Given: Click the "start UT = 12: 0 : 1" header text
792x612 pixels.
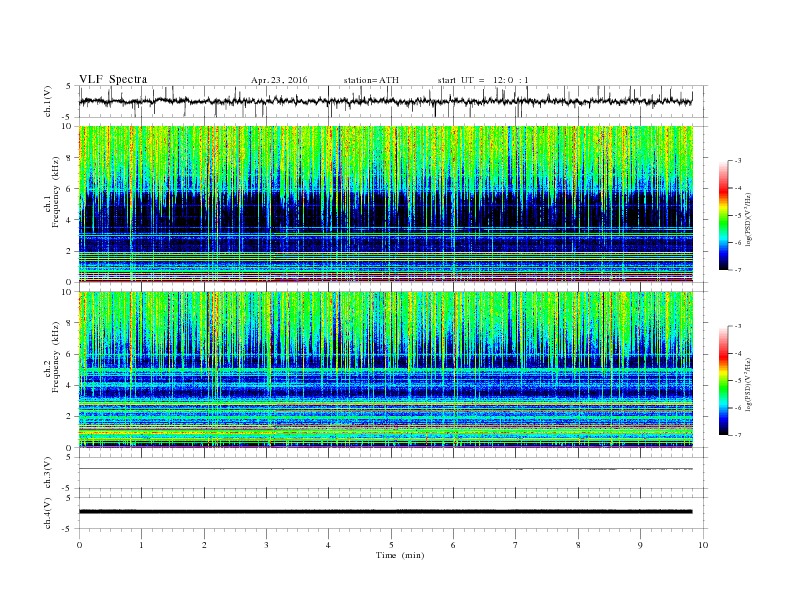Looking at the screenshot, I should (x=483, y=80).
